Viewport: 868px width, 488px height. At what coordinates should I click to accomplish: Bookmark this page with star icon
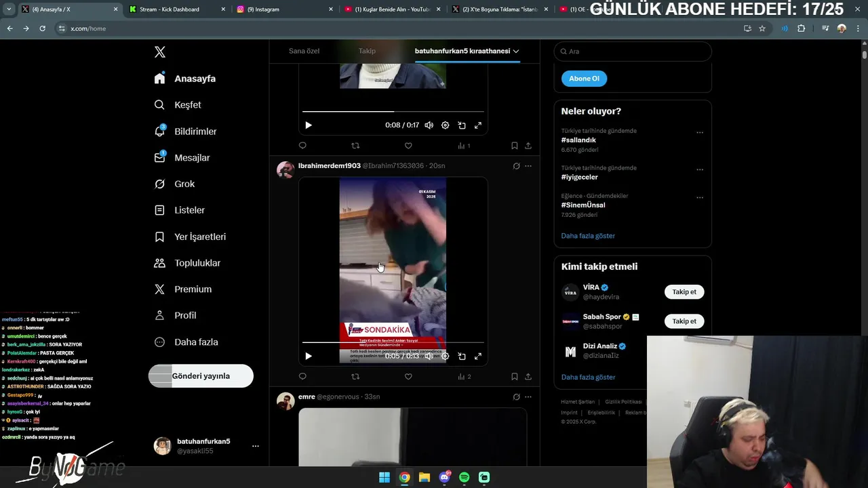[x=762, y=28]
